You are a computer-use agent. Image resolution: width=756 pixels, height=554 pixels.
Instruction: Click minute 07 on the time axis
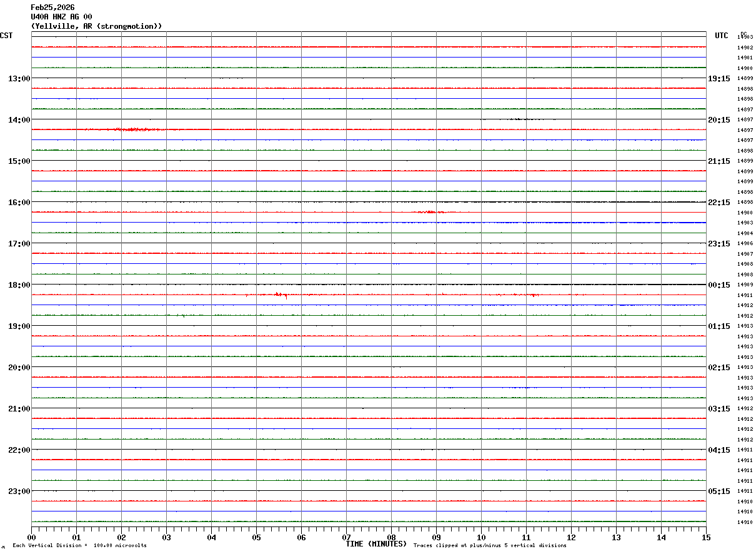pyautogui.click(x=347, y=537)
